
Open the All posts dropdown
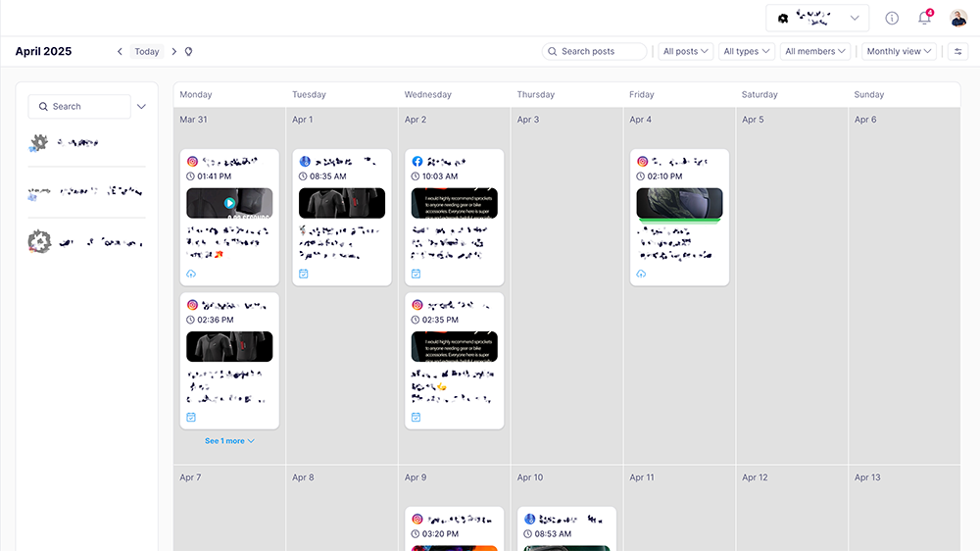[x=686, y=51]
